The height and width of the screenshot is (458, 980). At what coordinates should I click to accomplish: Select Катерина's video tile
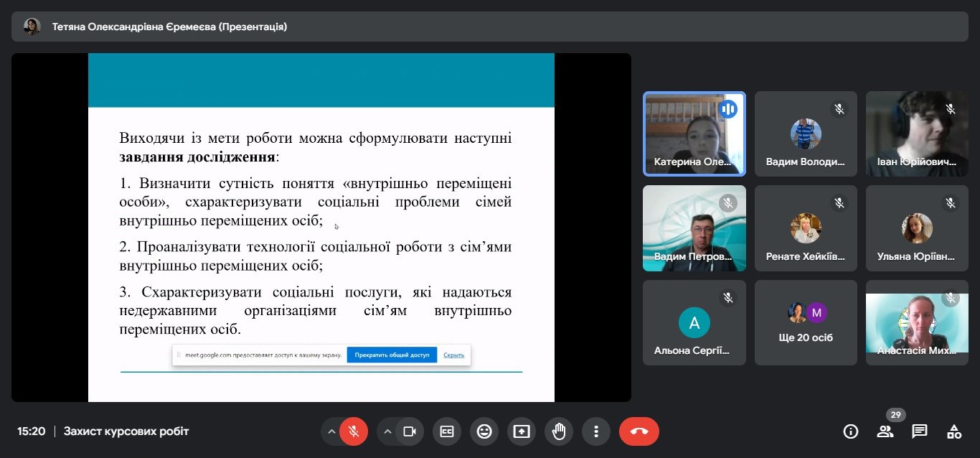pyautogui.click(x=694, y=134)
